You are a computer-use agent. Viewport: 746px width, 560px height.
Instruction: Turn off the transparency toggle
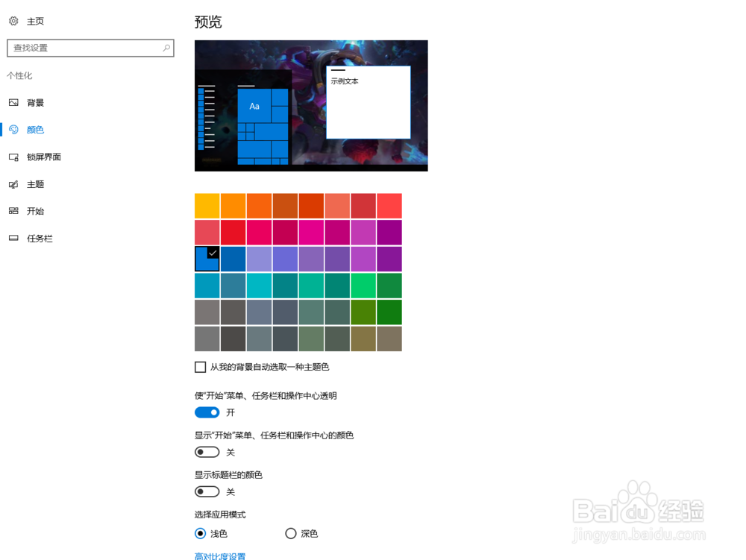point(207,412)
